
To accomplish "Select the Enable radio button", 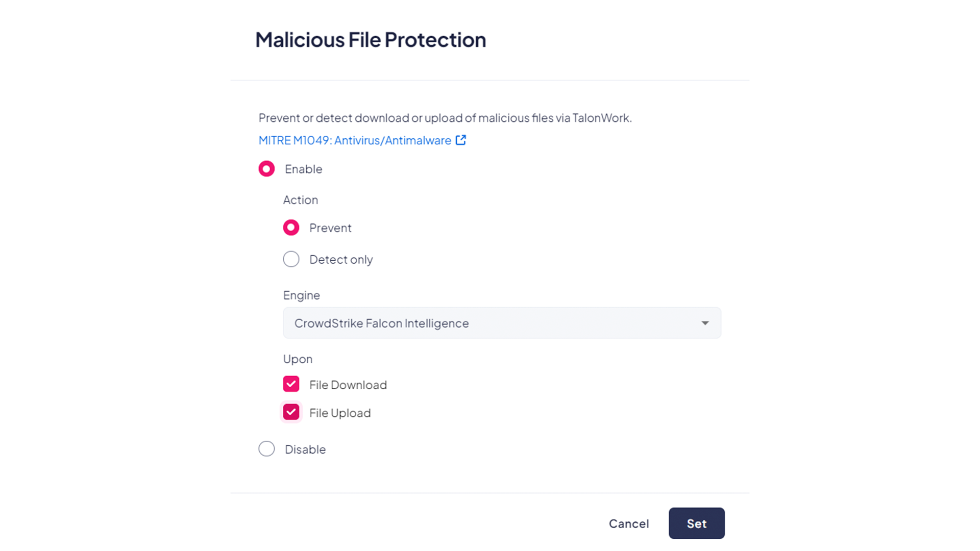I will click(x=266, y=169).
